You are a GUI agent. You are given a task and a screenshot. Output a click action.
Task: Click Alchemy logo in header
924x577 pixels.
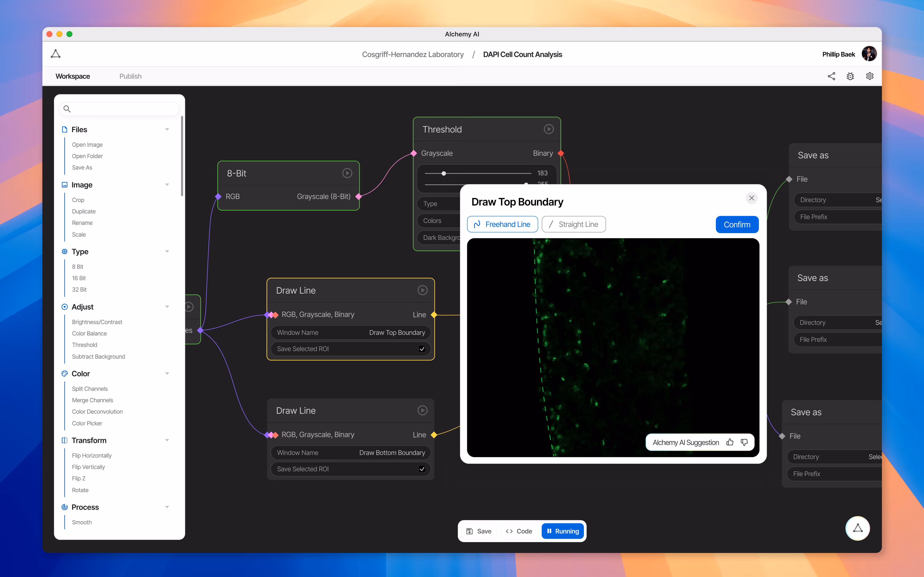[x=56, y=54]
